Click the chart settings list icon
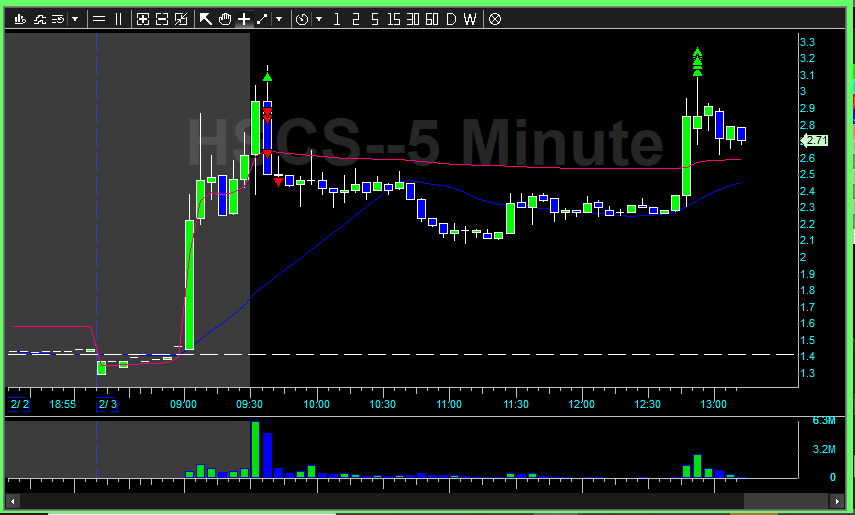 point(58,20)
